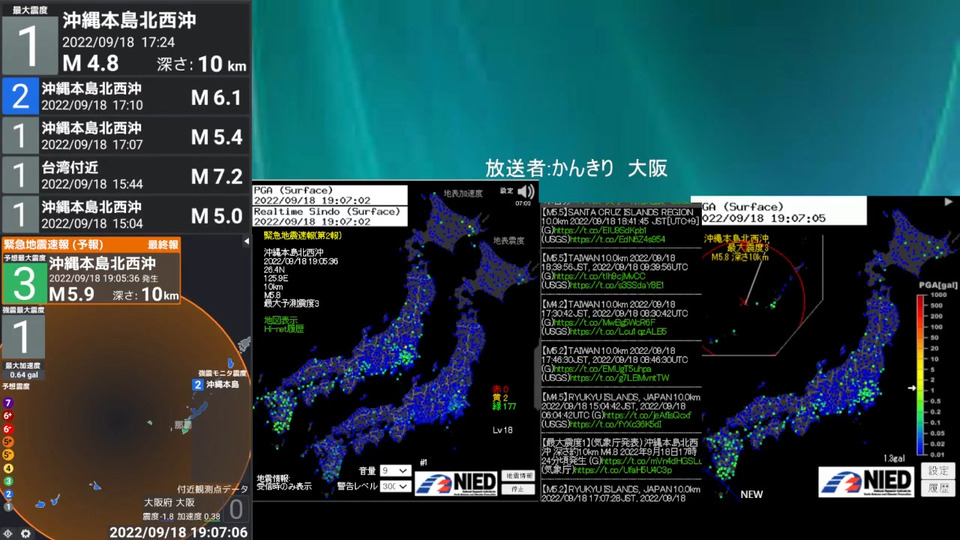Open the 警告レベル dropdown
This screenshot has height=540, width=960.
tap(395, 486)
